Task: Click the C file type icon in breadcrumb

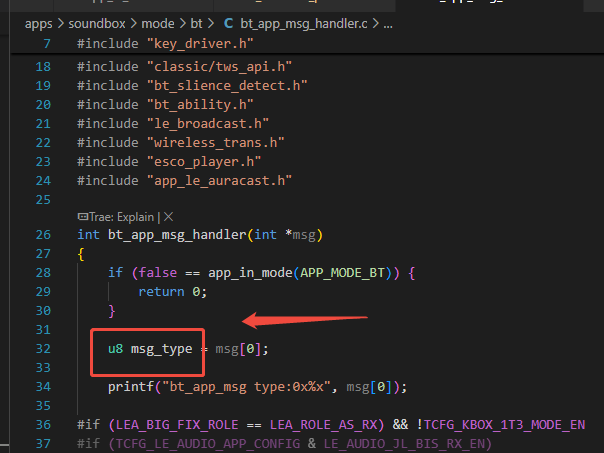Action: (228, 23)
